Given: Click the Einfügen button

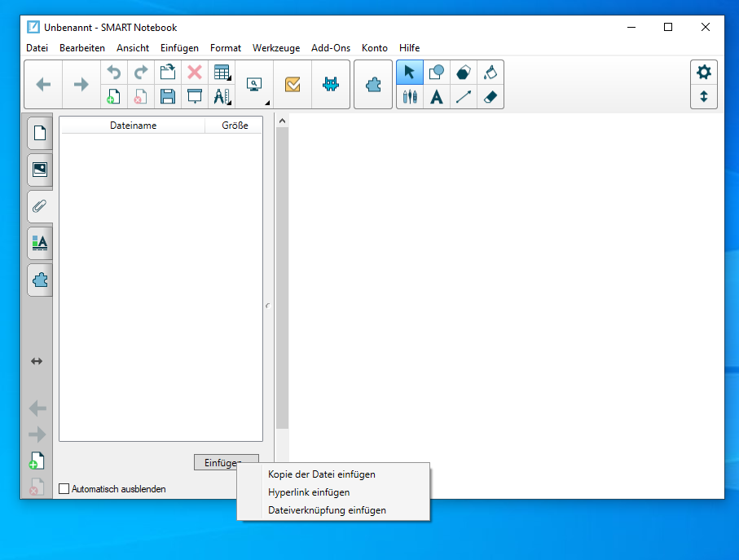Looking at the screenshot, I should 226,462.
